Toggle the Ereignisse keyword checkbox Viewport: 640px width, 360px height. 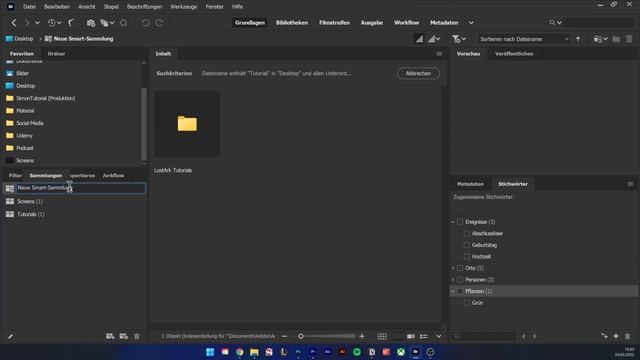click(460, 222)
